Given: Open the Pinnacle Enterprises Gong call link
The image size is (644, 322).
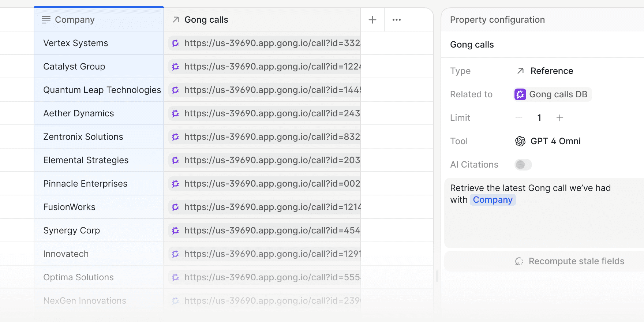Looking at the screenshot, I should point(265,184).
